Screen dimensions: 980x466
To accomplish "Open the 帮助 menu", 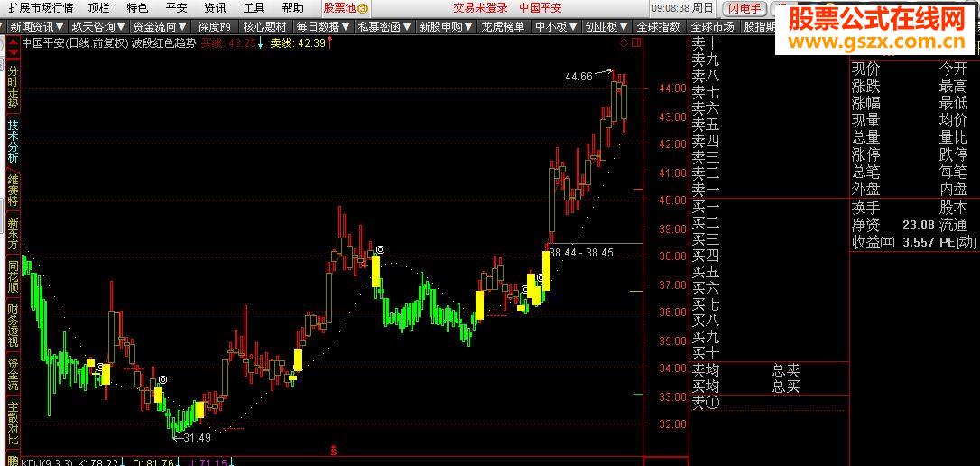I will click(x=292, y=8).
